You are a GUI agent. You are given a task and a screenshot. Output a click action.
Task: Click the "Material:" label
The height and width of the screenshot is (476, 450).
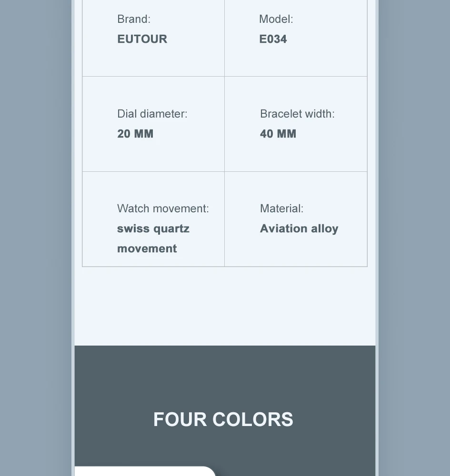(281, 208)
